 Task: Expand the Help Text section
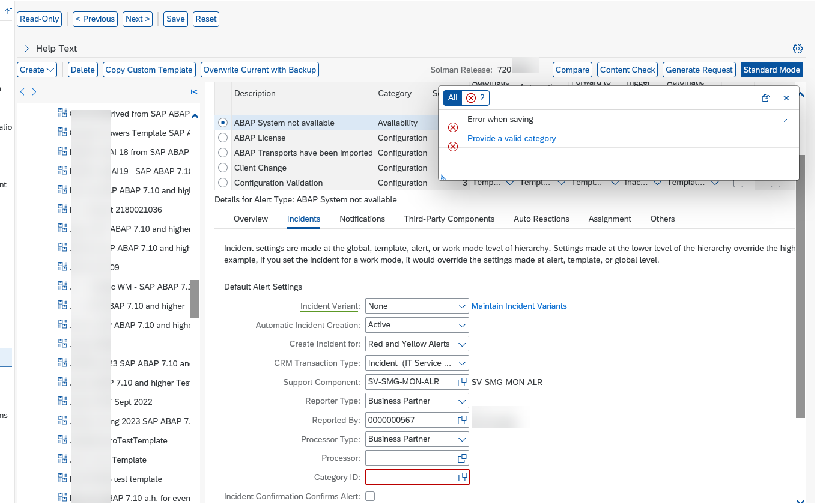coord(26,49)
